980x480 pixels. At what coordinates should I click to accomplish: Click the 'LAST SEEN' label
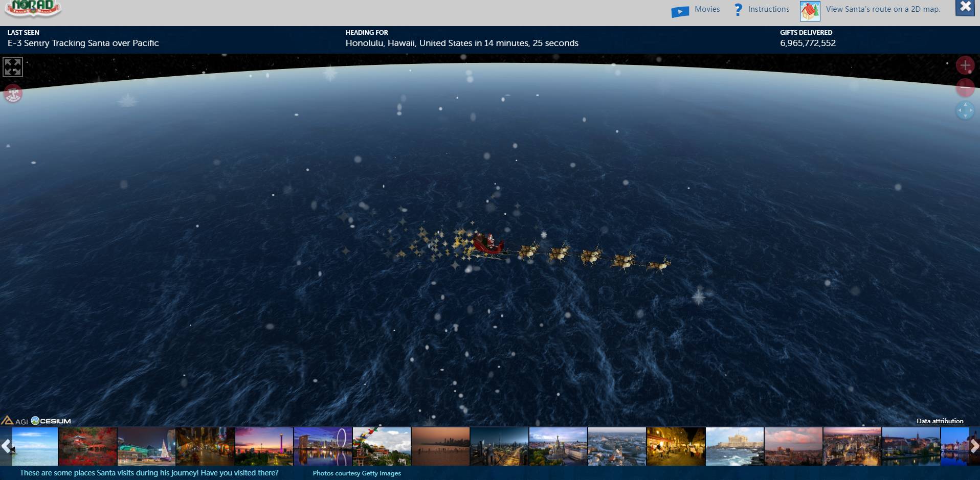23,32
